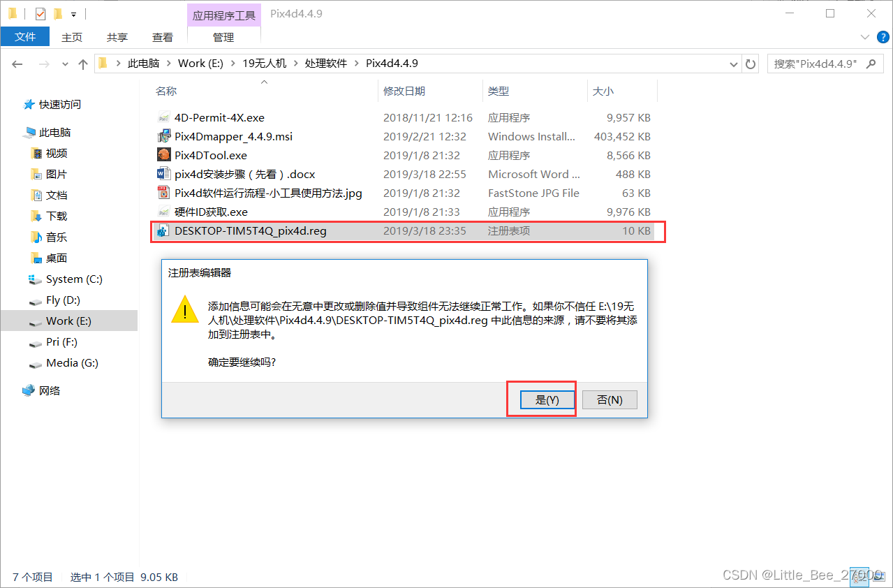Decline with the 否(N) button
893x588 pixels.
610,399
